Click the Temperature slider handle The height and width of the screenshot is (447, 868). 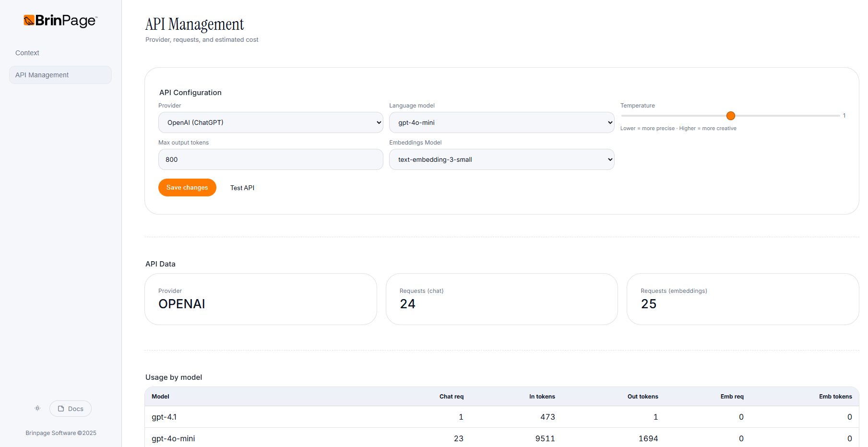tap(730, 116)
